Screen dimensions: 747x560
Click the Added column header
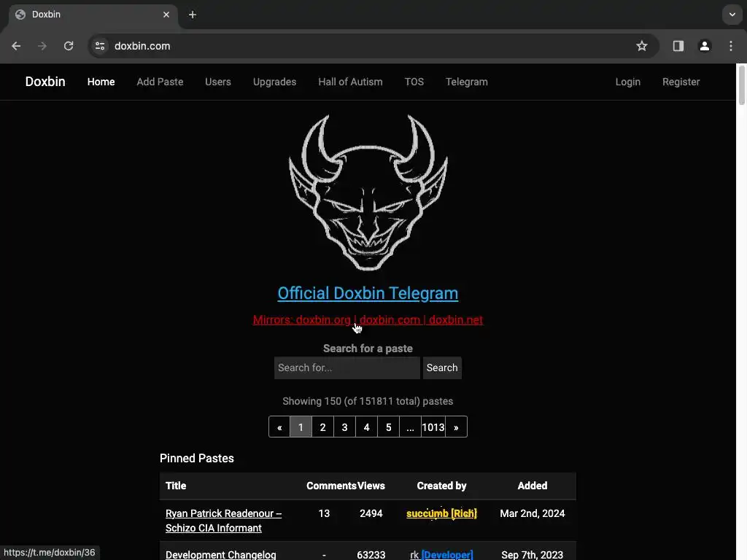533,486
